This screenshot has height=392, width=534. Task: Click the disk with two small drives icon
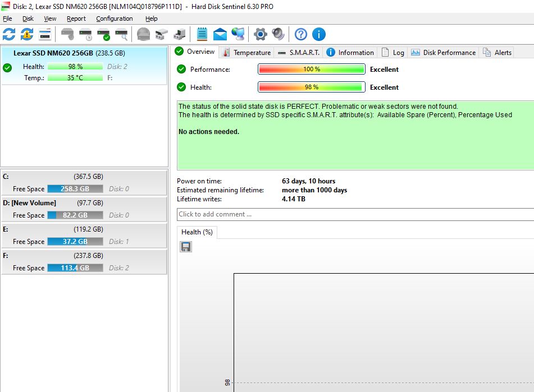click(161, 34)
